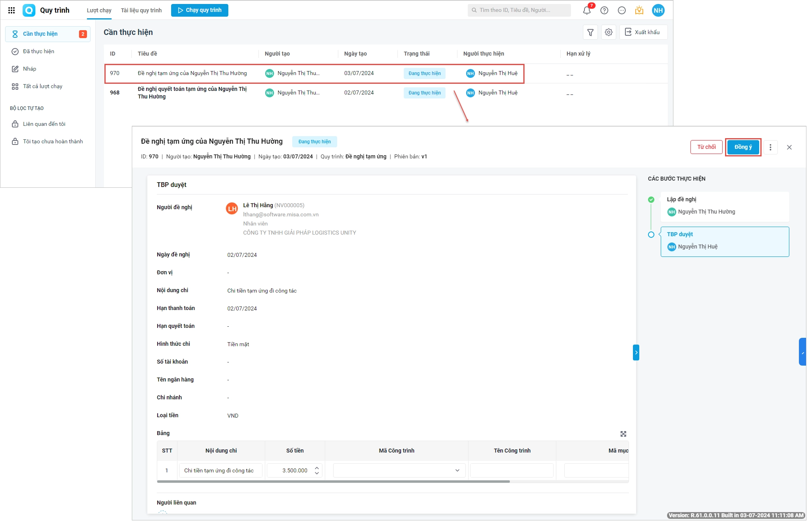The width and height of the screenshot is (812, 524).
Task: Click the orange gift notification icon
Action: 639,10
